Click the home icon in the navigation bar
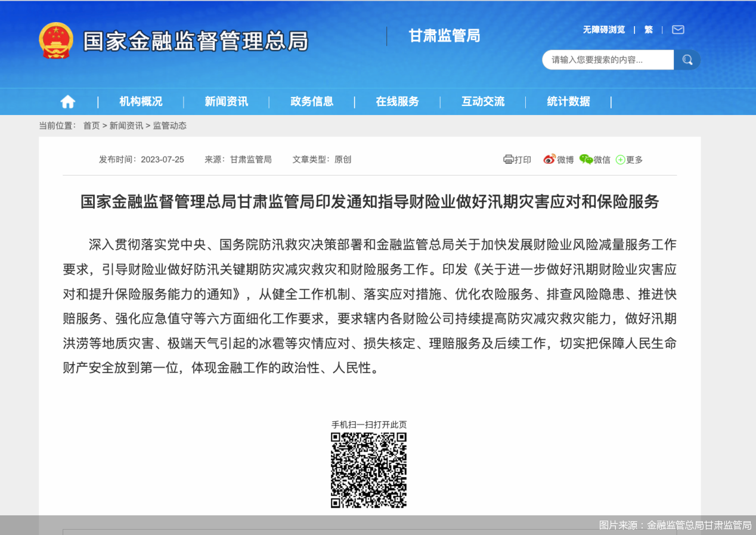The image size is (756, 535). point(67,101)
